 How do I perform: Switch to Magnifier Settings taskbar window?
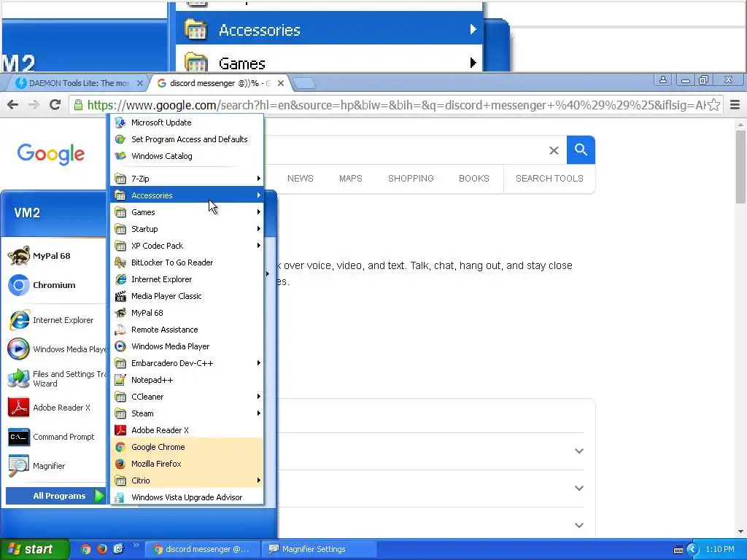318,549
